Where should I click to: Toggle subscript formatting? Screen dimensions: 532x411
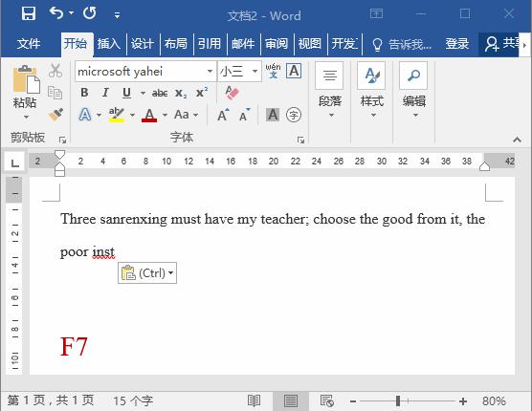(x=181, y=93)
